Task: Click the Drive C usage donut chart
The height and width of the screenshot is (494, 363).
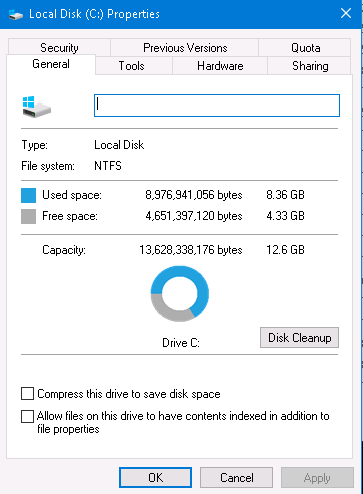Action: click(x=180, y=294)
